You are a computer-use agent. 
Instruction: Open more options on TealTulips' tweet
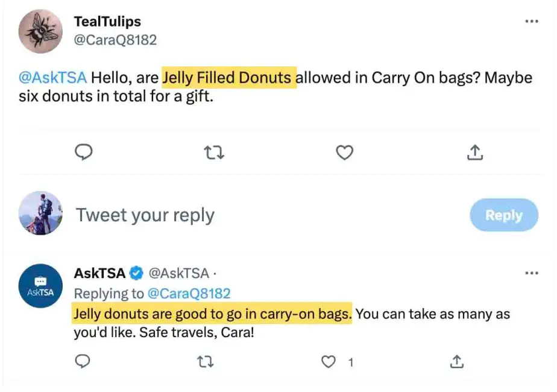[531, 21]
